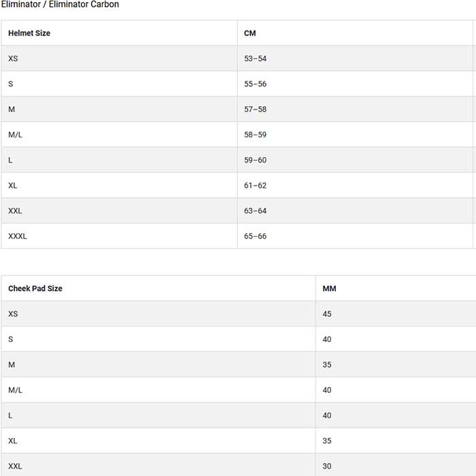This screenshot has height=476, width=476.
Task: Click the 65–66 cm value
Action: (255, 236)
